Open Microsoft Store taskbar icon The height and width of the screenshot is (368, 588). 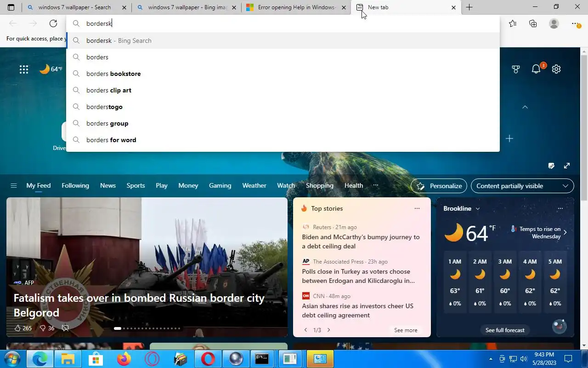pos(96,359)
